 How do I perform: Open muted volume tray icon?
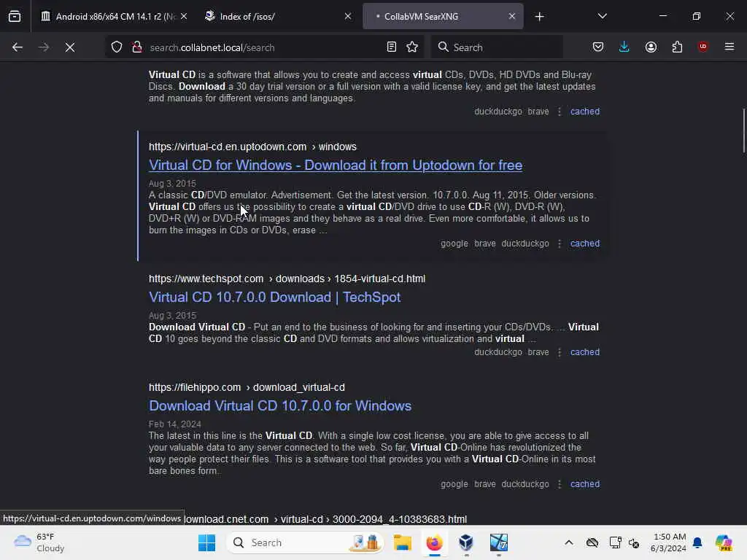(634, 542)
